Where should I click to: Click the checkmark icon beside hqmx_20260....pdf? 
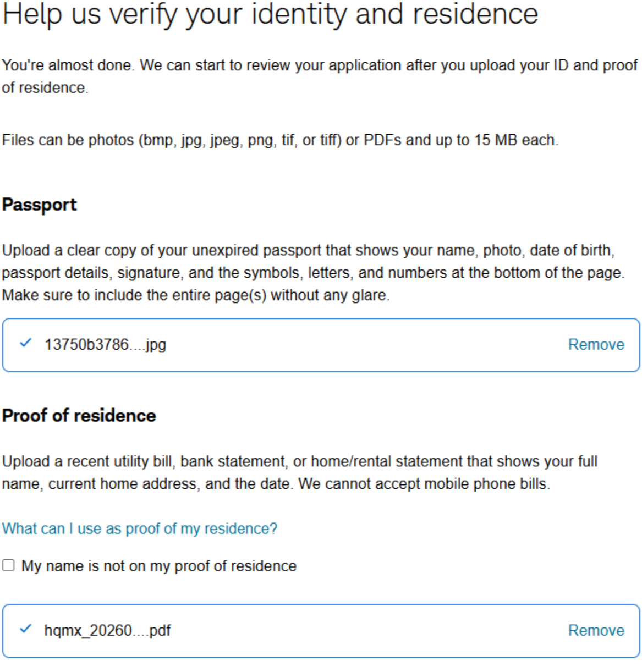tap(25, 629)
